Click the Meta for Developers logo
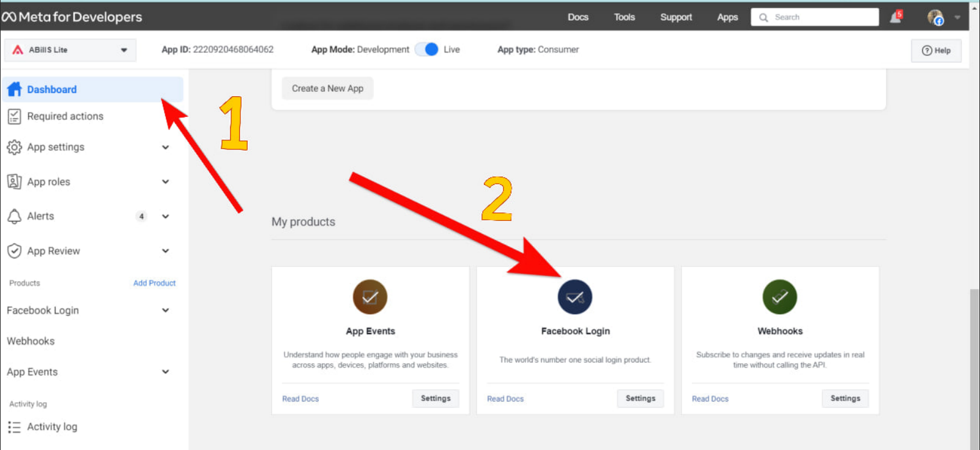980x450 pixels. coord(72,17)
